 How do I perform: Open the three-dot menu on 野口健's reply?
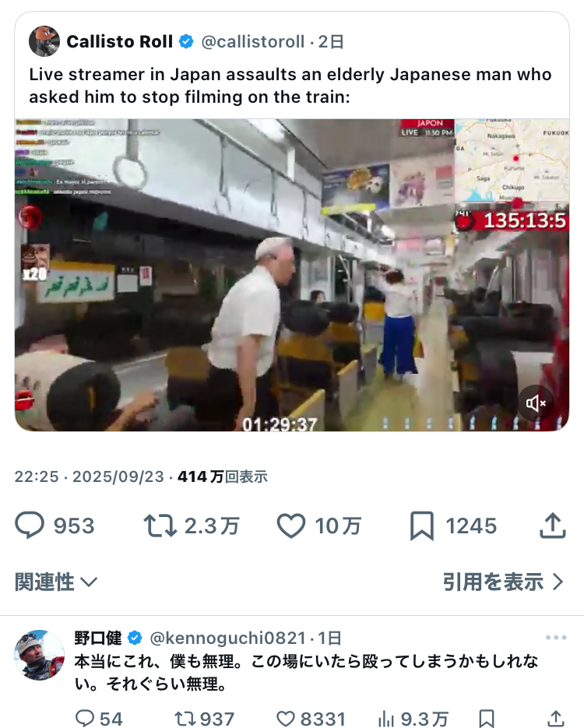[556, 638]
